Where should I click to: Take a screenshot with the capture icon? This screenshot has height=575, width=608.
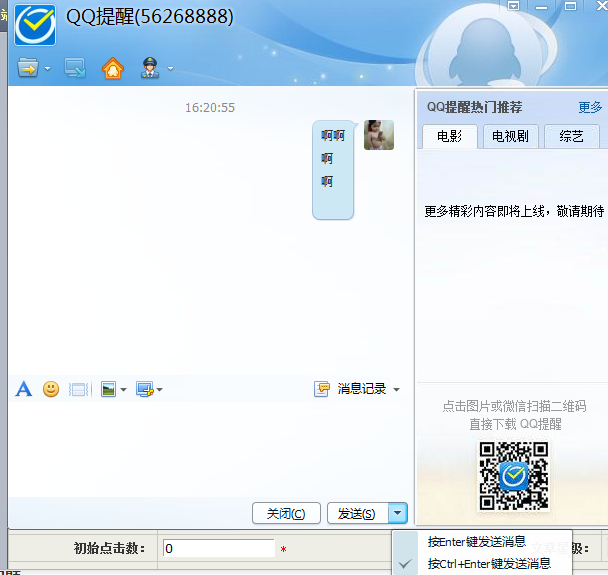pos(145,389)
